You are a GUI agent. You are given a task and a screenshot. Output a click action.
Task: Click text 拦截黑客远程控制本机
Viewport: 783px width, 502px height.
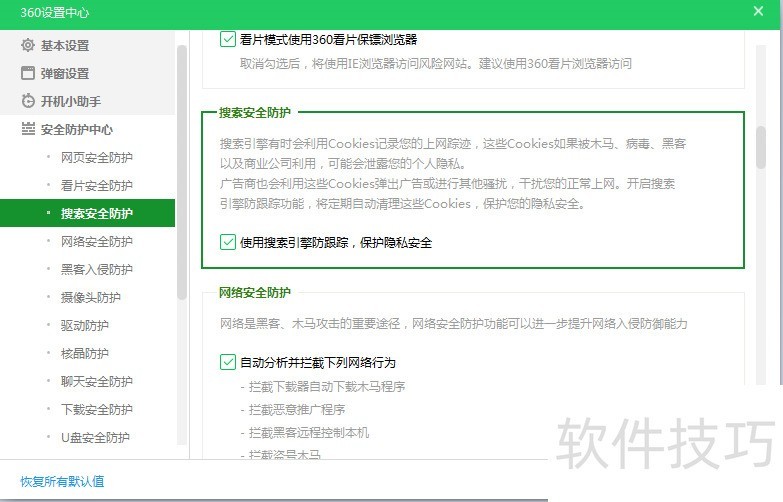(x=309, y=432)
